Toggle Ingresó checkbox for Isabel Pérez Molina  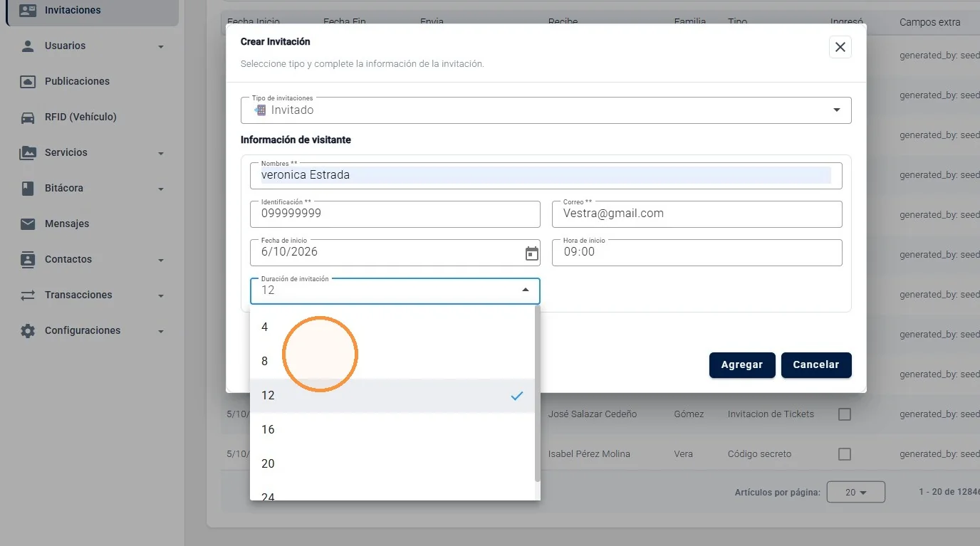[x=845, y=454]
